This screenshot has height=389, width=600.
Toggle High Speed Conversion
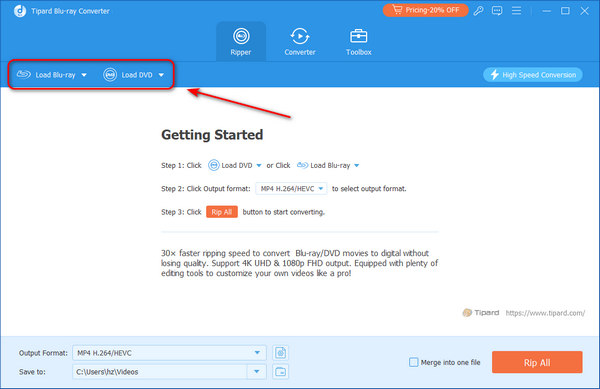coord(533,75)
